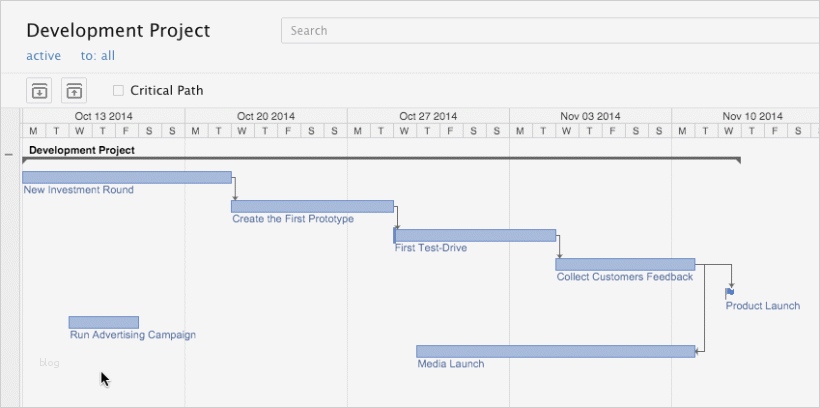The width and height of the screenshot is (820, 408).
Task: Enable the Critical Path checkbox
Action: 119,91
